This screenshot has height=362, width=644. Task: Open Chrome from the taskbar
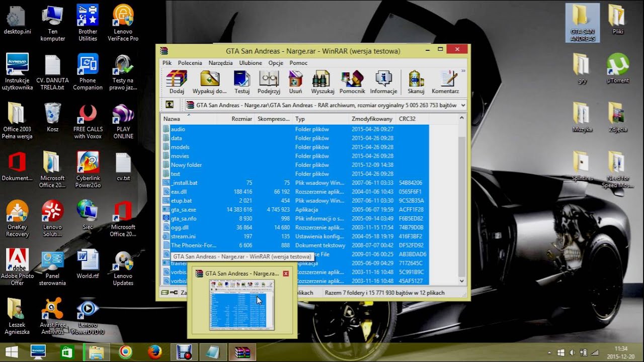[x=126, y=352]
